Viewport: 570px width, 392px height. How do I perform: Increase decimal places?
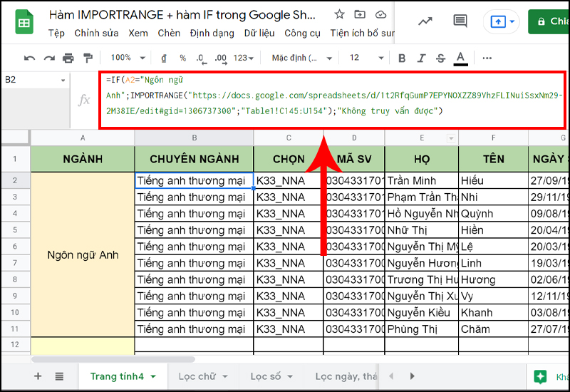(x=221, y=58)
